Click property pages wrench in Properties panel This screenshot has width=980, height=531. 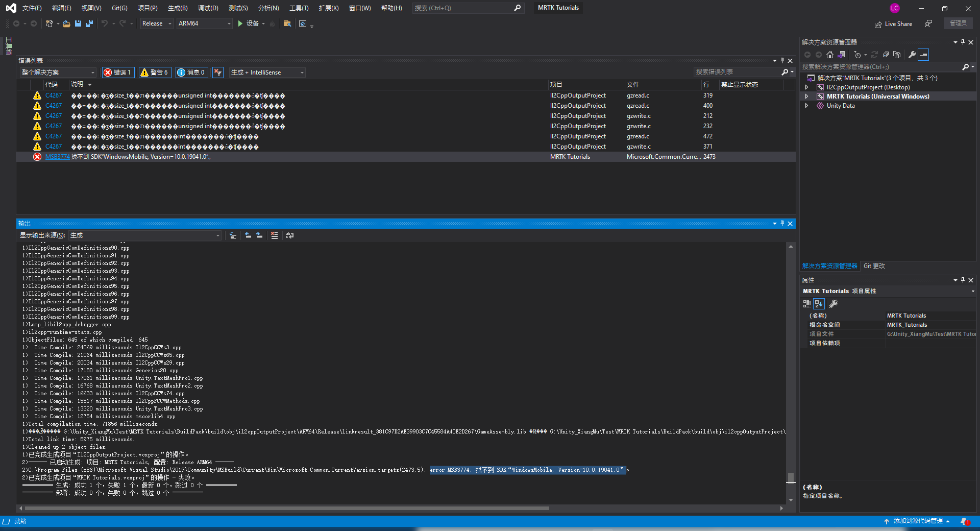[x=834, y=304]
